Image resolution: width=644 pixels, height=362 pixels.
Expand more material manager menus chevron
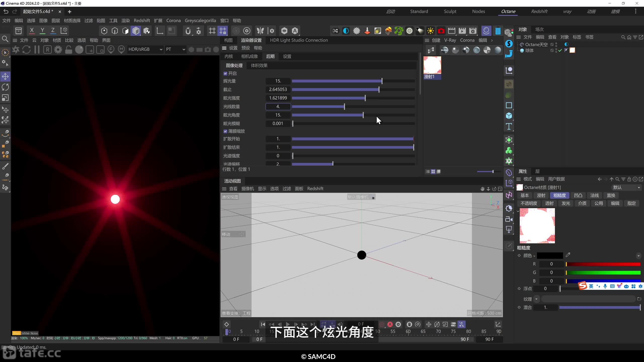click(x=492, y=40)
